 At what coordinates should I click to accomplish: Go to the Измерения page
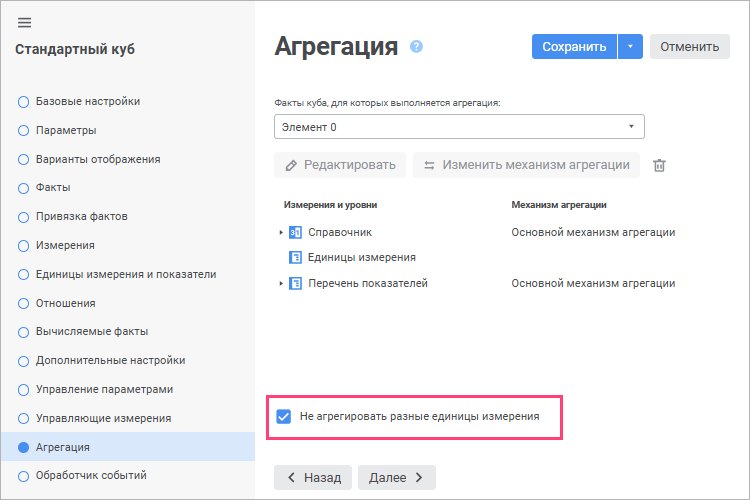pyautogui.click(x=65, y=245)
